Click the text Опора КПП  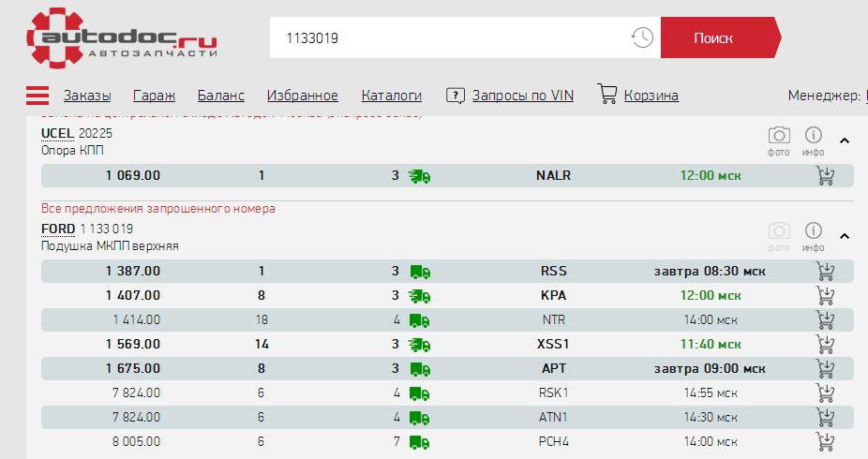coord(72,151)
